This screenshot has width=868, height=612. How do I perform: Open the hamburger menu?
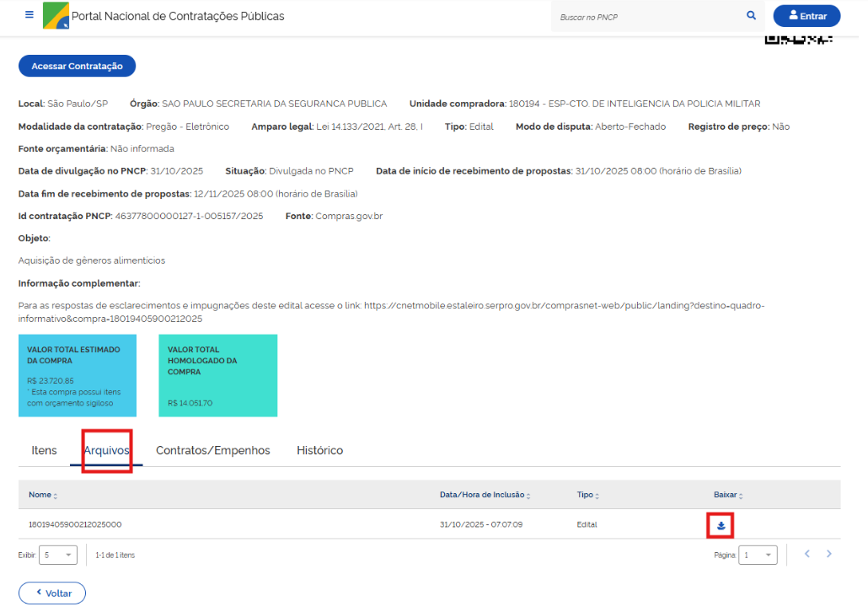29,15
